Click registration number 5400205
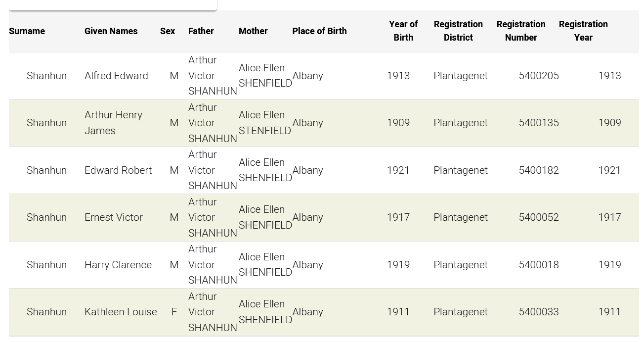This screenshot has height=343, width=644. tap(539, 76)
